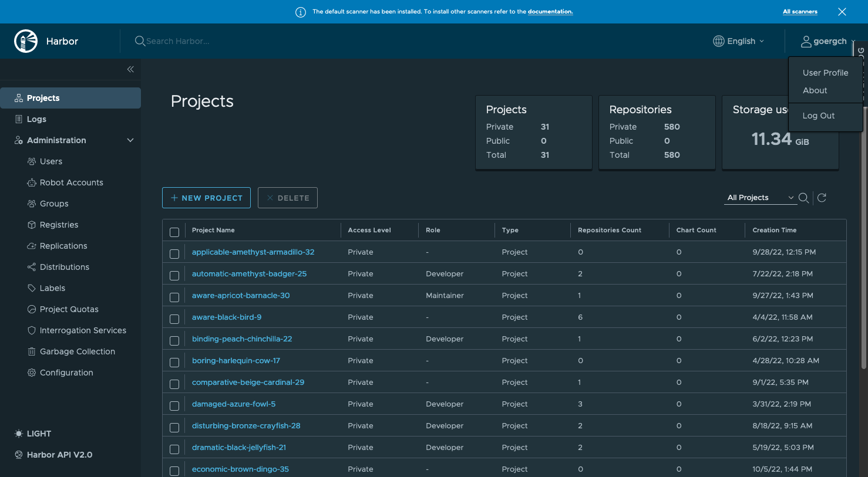Dismiss the scanner notification banner
Screen dimensions: 868x477
pos(842,12)
